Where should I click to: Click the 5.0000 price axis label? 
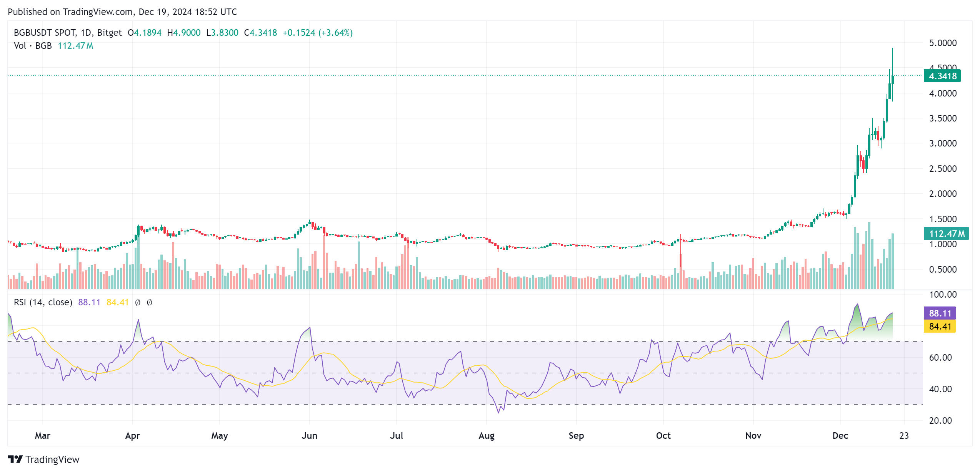coord(943,43)
